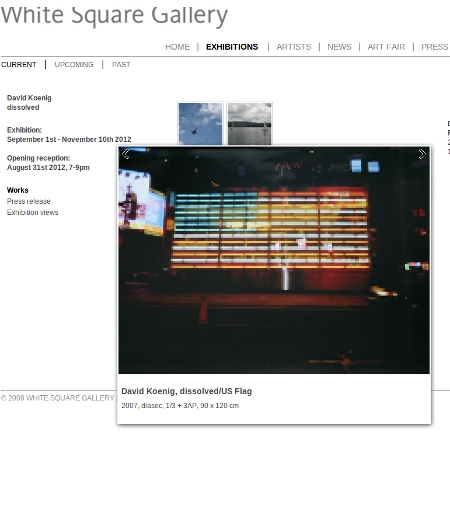Click the White Square Gallery title

[x=114, y=15]
